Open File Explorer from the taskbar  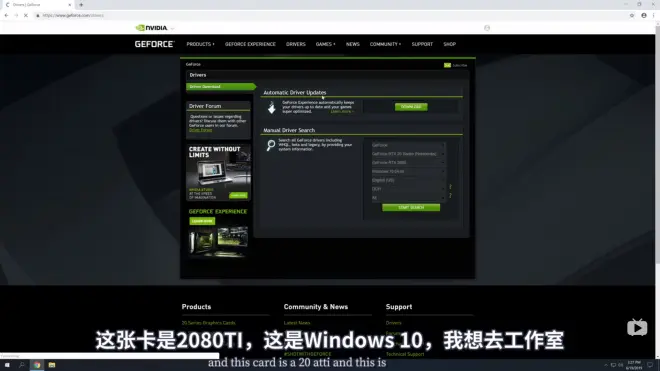pos(52,365)
